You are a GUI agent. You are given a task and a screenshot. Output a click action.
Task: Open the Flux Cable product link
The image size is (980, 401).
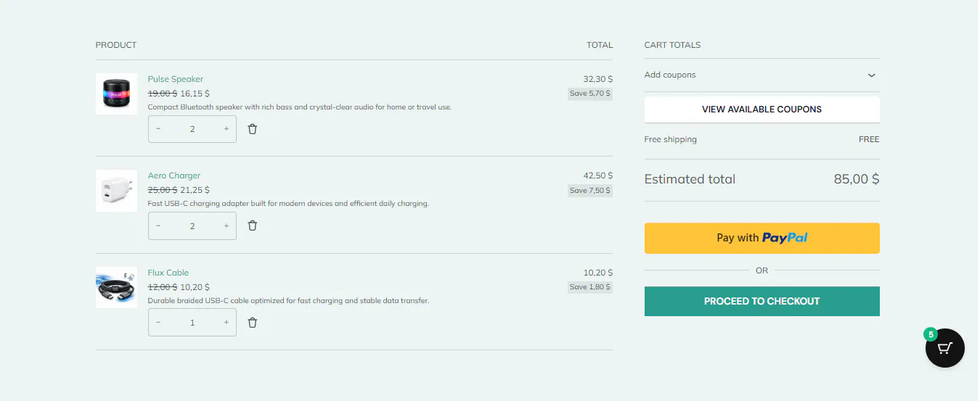(x=168, y=273)
